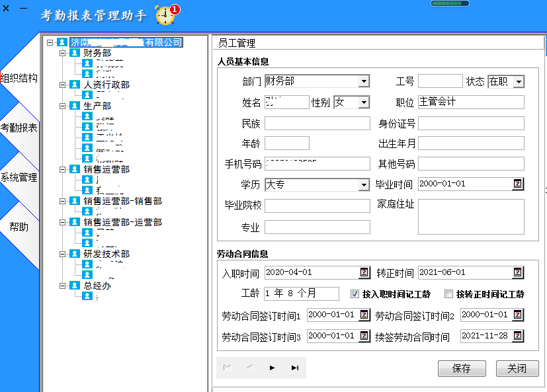Screen dimensions: 547x392
Task: Open calendar picker for 续签劳动合同时间
Action: pyautogui.click(x=518, y=336)
